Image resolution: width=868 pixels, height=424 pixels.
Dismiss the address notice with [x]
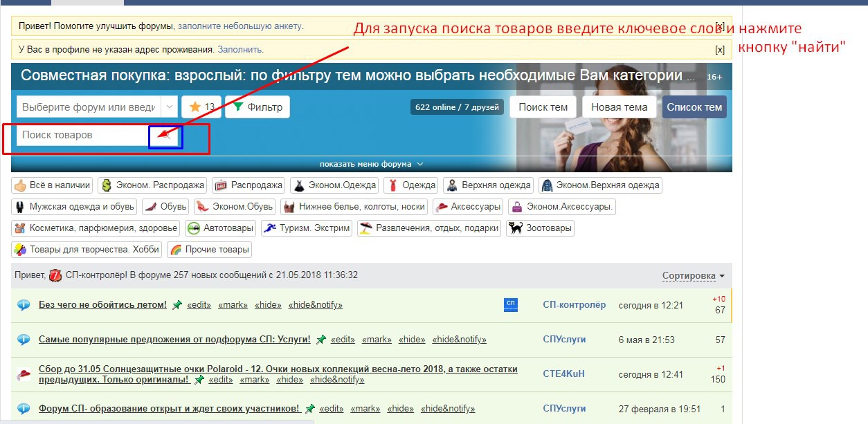(720, 50)
